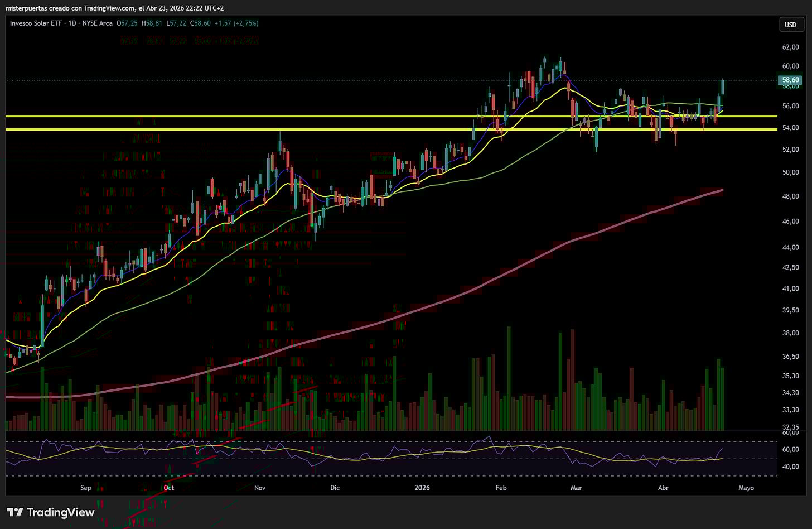This screenshot has height=529, width=812.
Task: Click the 62,00 price scale label
Action: click(791, 47)
